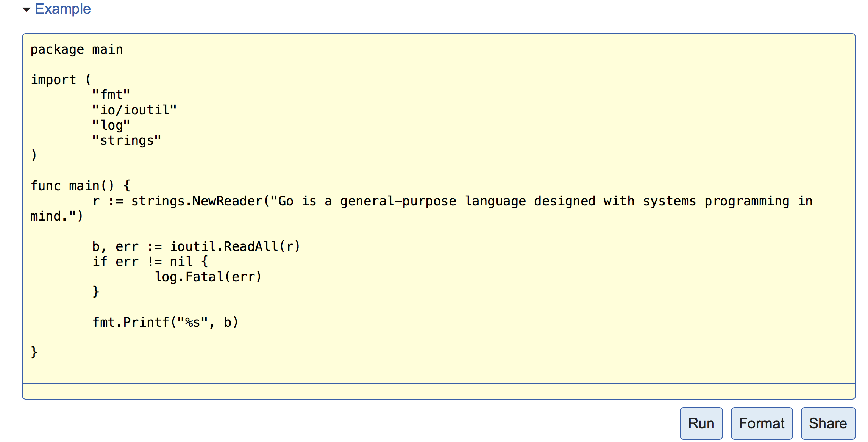Click on the 'import (' line

[x=61, y=80]
